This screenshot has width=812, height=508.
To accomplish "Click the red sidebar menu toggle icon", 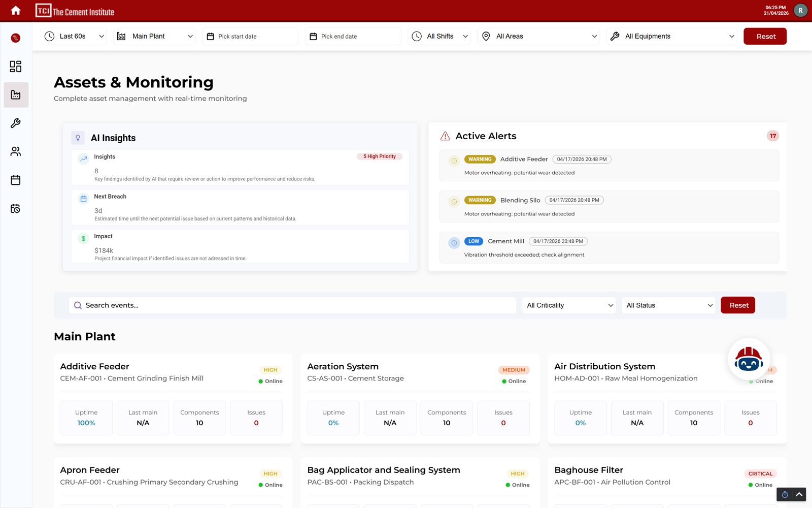I will click(x=16, y=38).
